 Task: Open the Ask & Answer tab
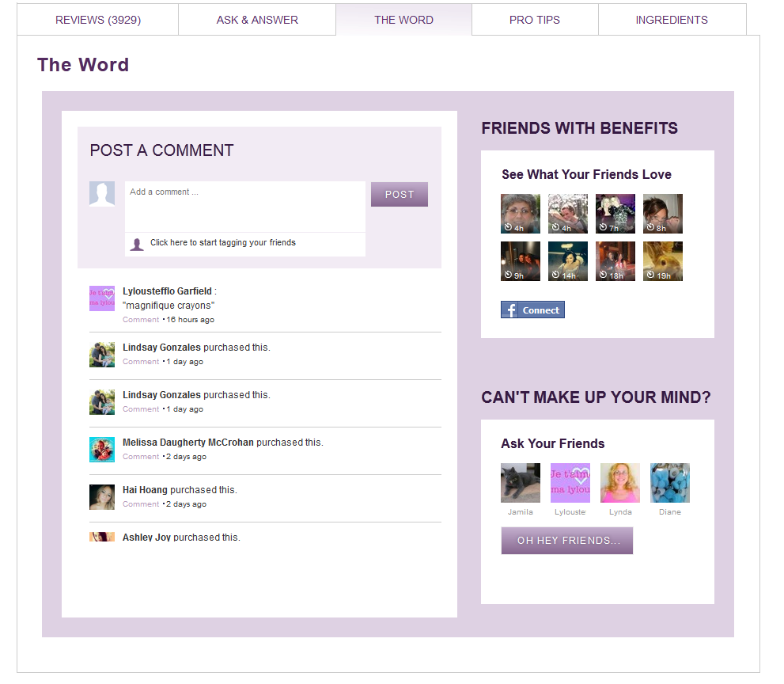[257, 20]
